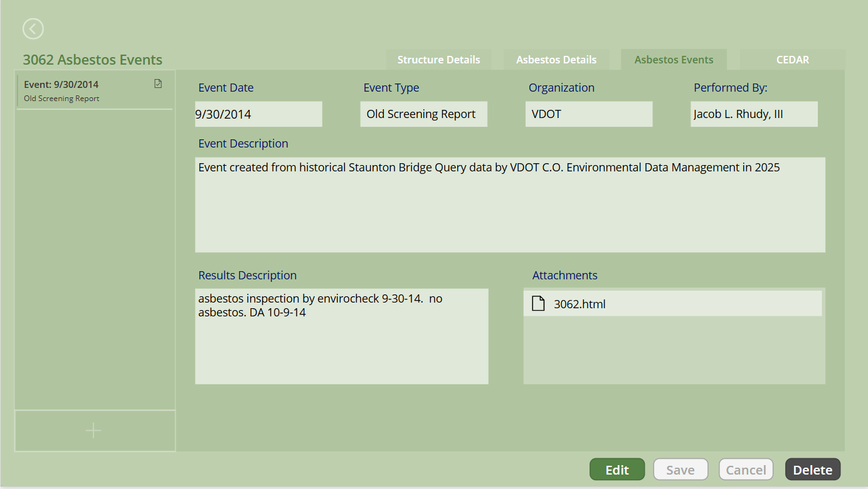The width and height of the screenshot is (868, 489).
Task: Click the 'Organization' label
Action: (561, 88)
